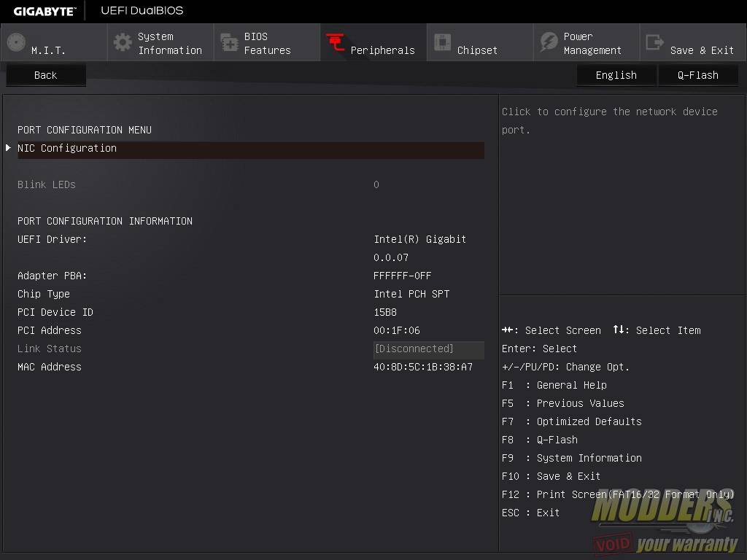The height and width of the screenshot is (560, 747).
Task: Click the PCI Address label
Action: 50,330
